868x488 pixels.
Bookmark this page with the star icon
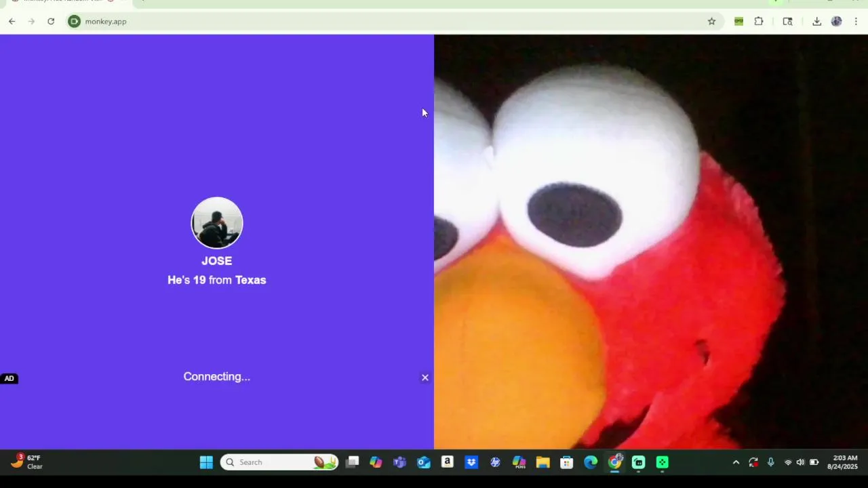click(711, 21)
